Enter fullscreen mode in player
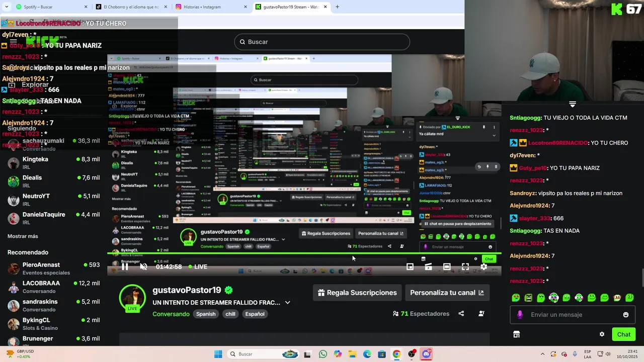This screenshot has height=362, width=644. 465,266
